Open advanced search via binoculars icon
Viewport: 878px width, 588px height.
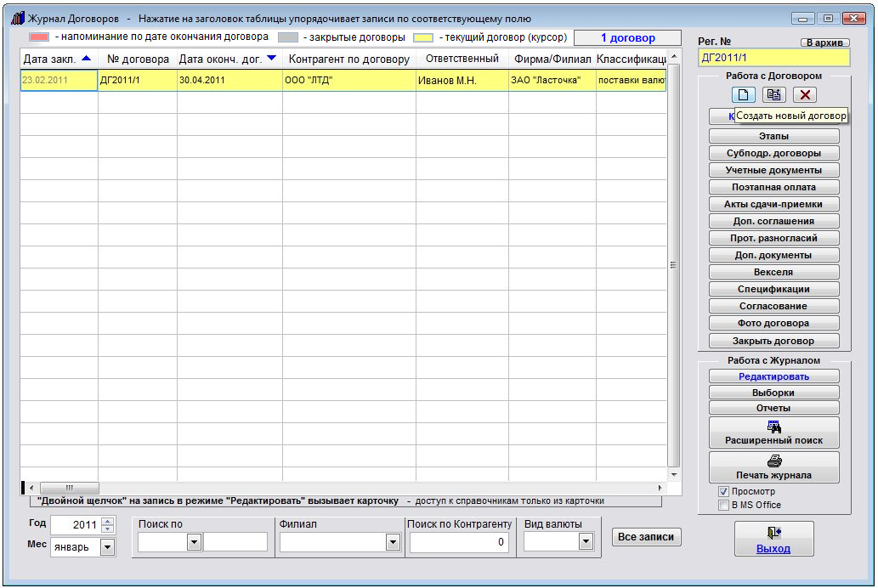click(774, 427)
